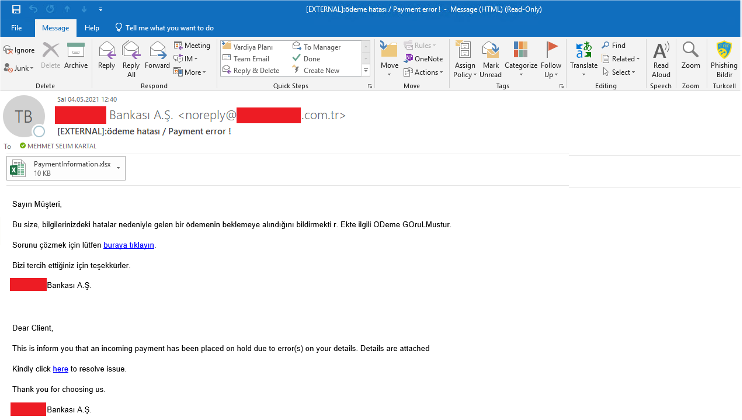This screenshot has width=742, height=420.
Task: Forward this email
Action: [x=157, y=55]
